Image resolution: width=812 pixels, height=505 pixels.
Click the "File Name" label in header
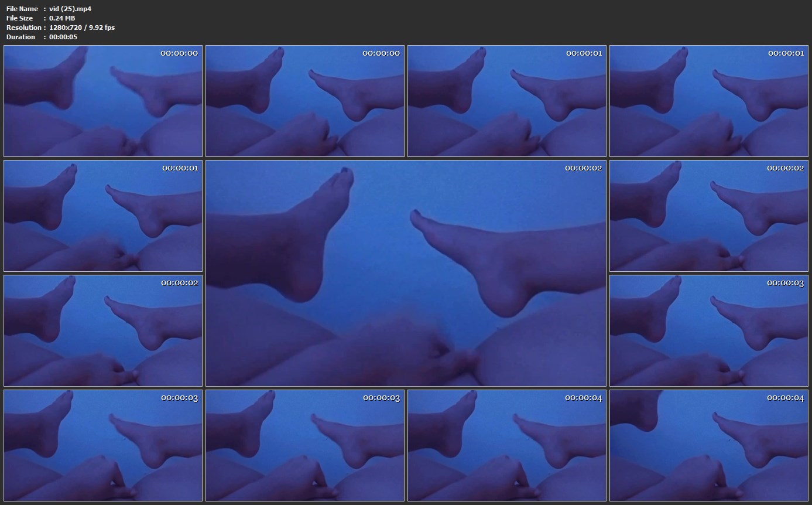tap(22, 9)
